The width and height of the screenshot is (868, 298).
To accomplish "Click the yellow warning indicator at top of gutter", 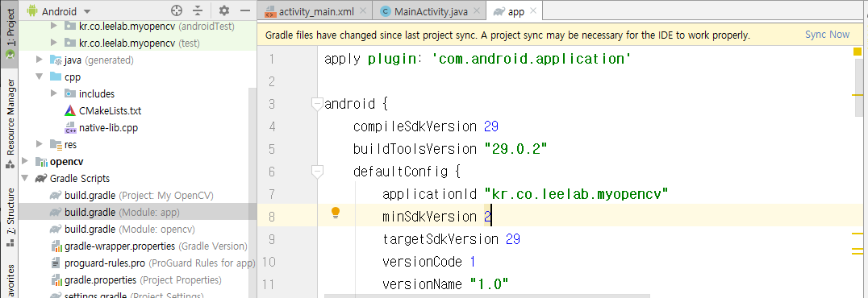I will click(858, 52).
